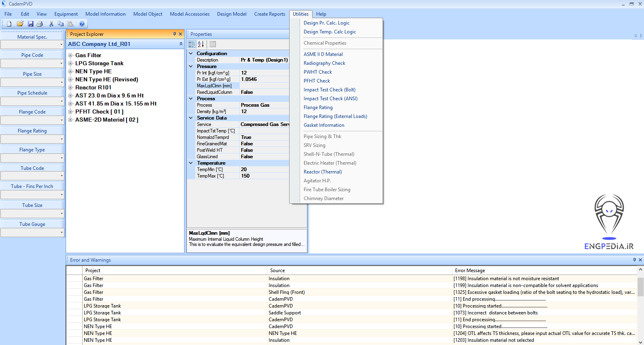Screen dimensions: 644x345
Task: Open the Material Spec. dropdown
Action: [61, 45]
